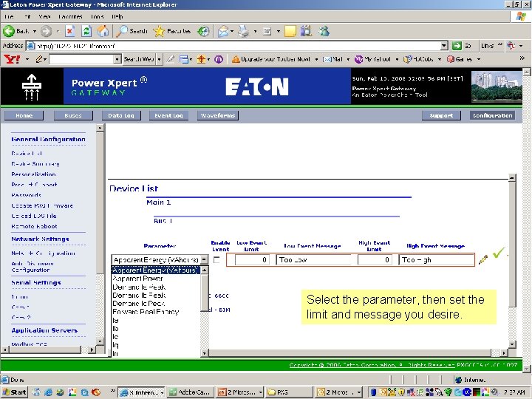Open the Waveforms tab
Image resolution: width=532 pixels, height=399 pixels.
coord(218,115)
